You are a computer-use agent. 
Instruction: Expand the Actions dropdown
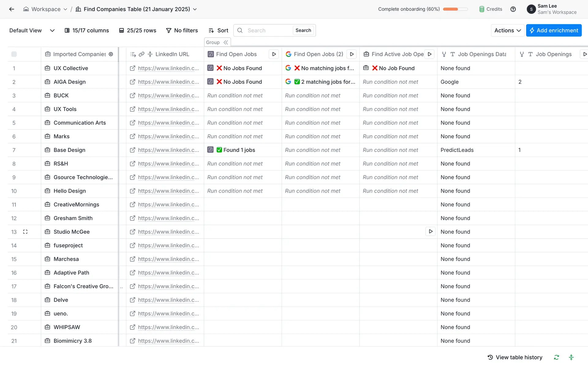[x=507, y=30]
